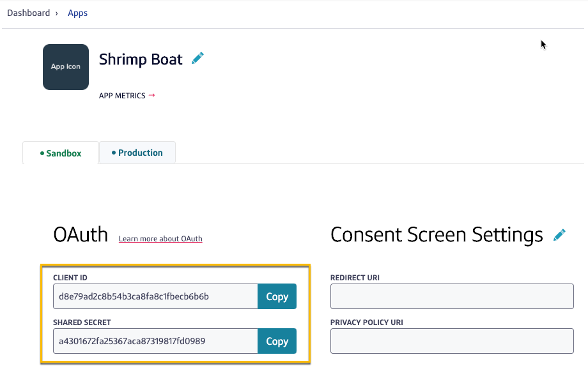The image size is (588, 371).
Task: Open the Learn more about OAuth link
Action: pyautogui.click(x=160, y=239)
